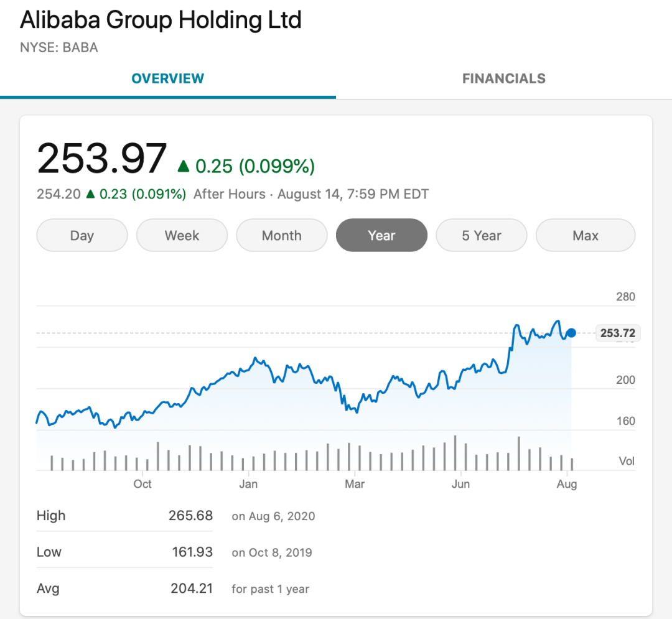Click the Mar marker on the time axis

click(x=355, y=484)
